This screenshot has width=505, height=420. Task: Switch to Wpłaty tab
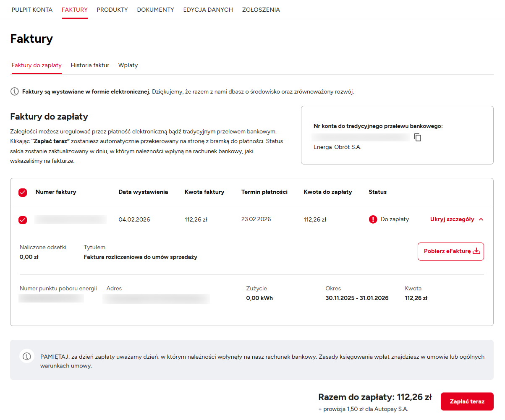[x=128, y=65]
